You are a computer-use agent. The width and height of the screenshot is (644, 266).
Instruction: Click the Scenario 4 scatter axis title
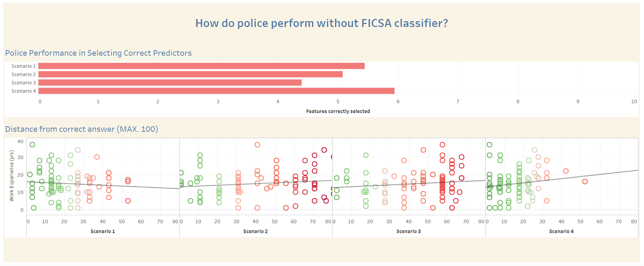561,231
